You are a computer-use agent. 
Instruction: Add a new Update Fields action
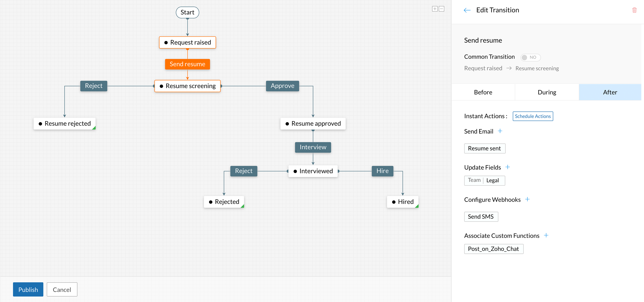(508, 167)
